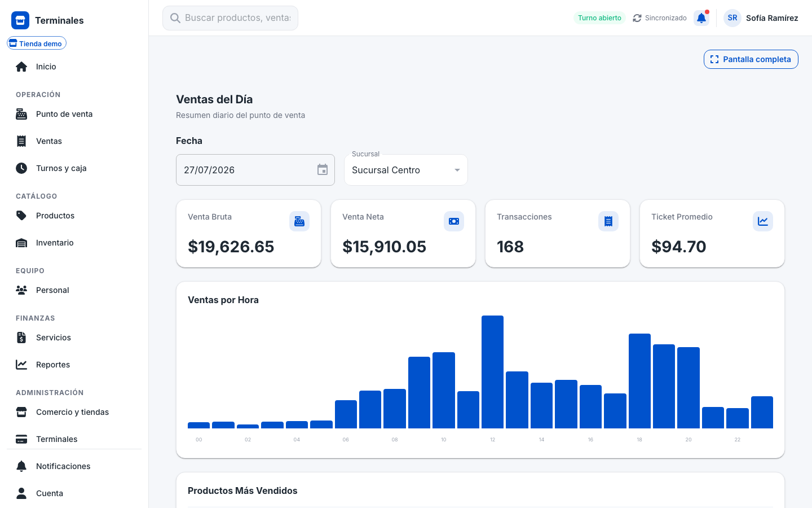The image size is (812, 508).
Task: Open Cuenta settings link
Action: 74,493
